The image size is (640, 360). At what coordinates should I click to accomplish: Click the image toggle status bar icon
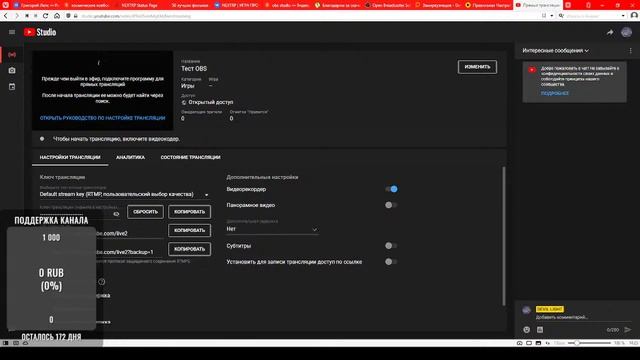pos(538,343)
